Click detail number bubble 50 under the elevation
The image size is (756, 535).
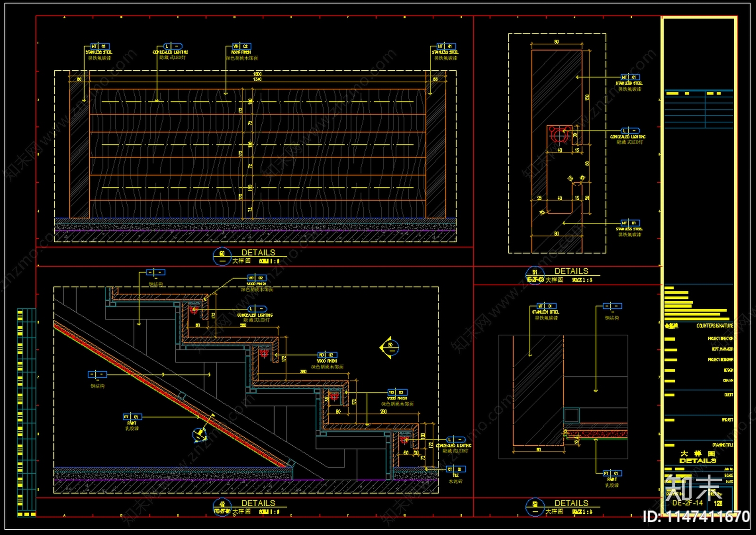[222, 256]
